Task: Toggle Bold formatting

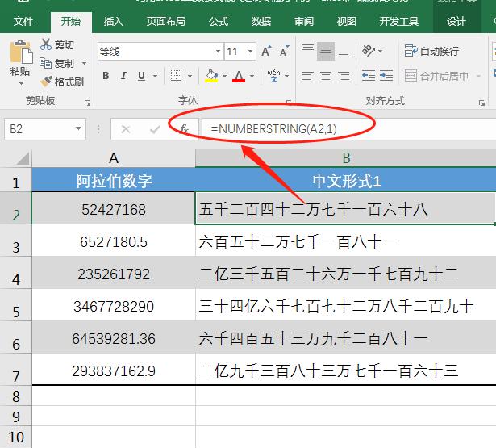Action: tap(106, 76)
